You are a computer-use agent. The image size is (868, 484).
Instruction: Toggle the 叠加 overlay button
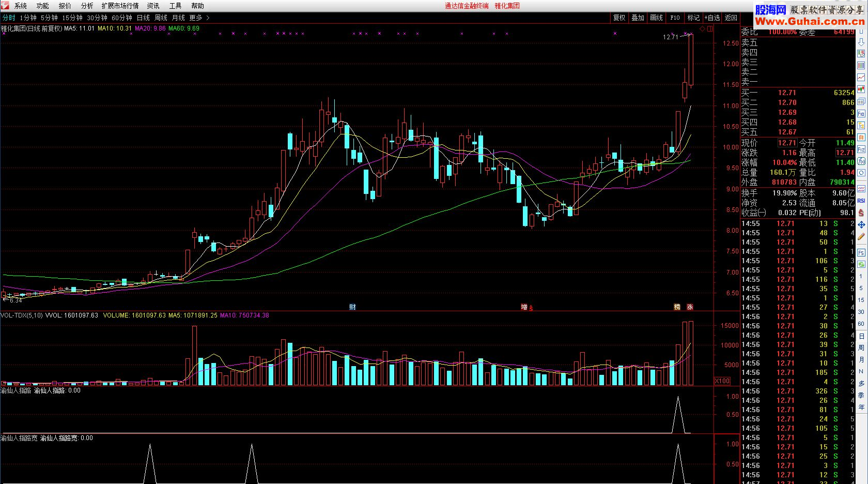pyautogui.click(x=638, y=18)
